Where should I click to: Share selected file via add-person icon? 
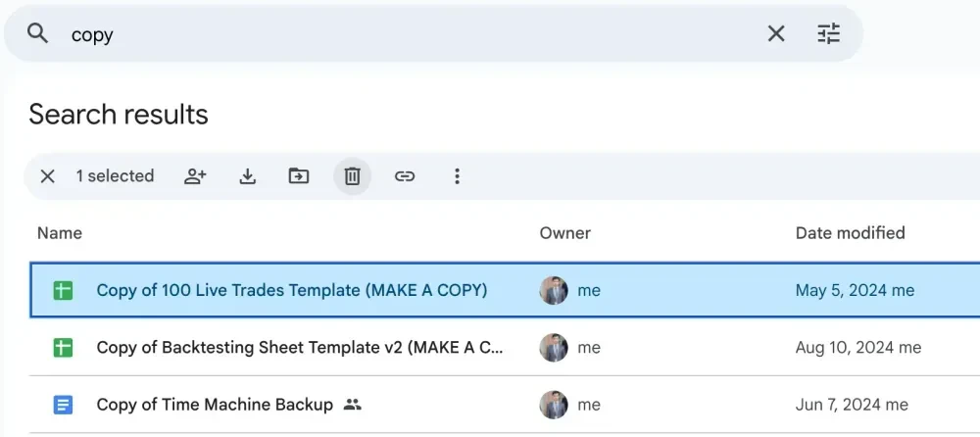point(195,176)
